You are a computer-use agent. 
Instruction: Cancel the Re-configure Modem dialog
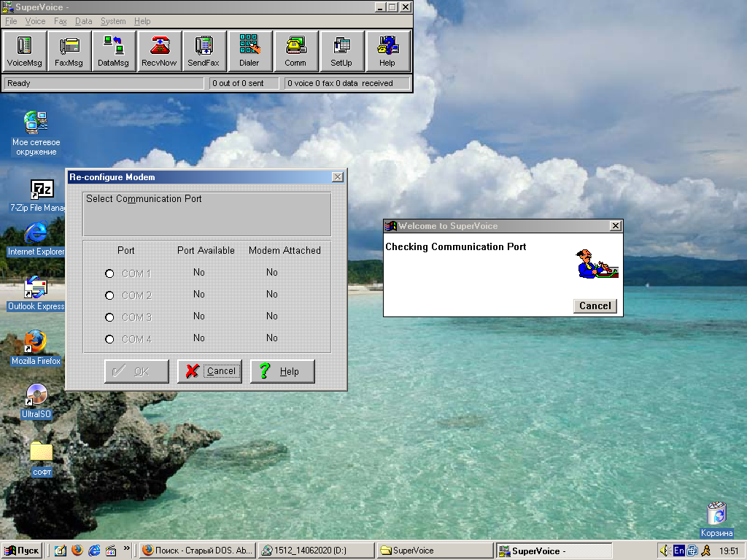point(210,371)
